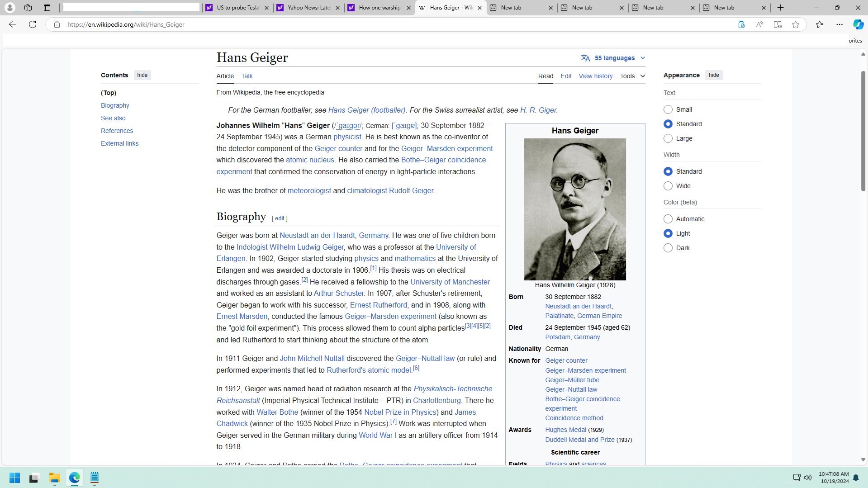Open the Notepad taskbar icon
The image size is (868, 488).
tap(95, 478)
